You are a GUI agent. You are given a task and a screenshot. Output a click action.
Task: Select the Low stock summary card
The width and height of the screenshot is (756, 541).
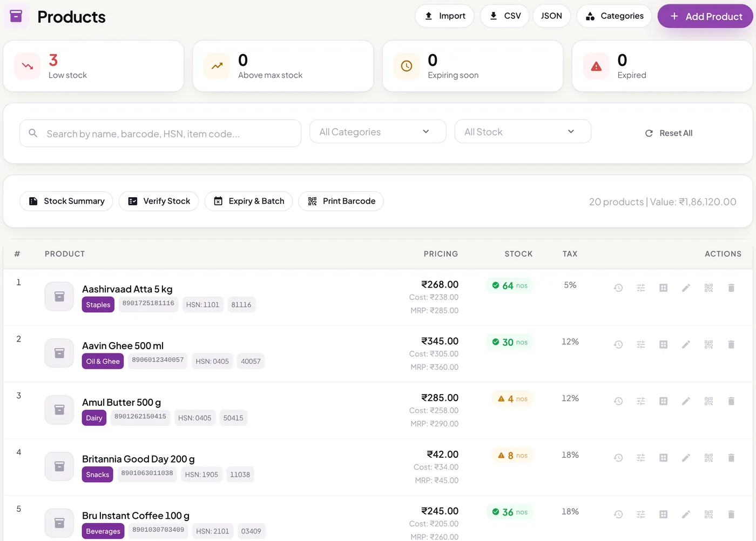tap(93, 66)
